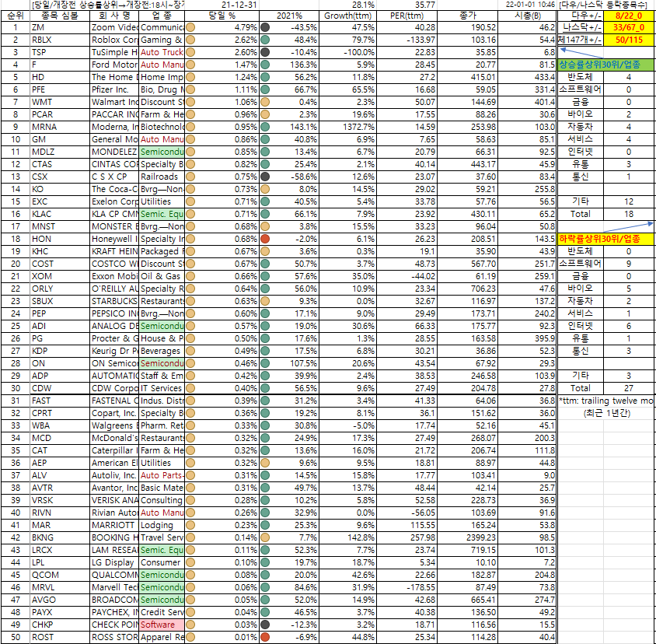Select ZM's 4.79% daily change cell
This screenshot has height=644, width=656.
click(222, 28)
